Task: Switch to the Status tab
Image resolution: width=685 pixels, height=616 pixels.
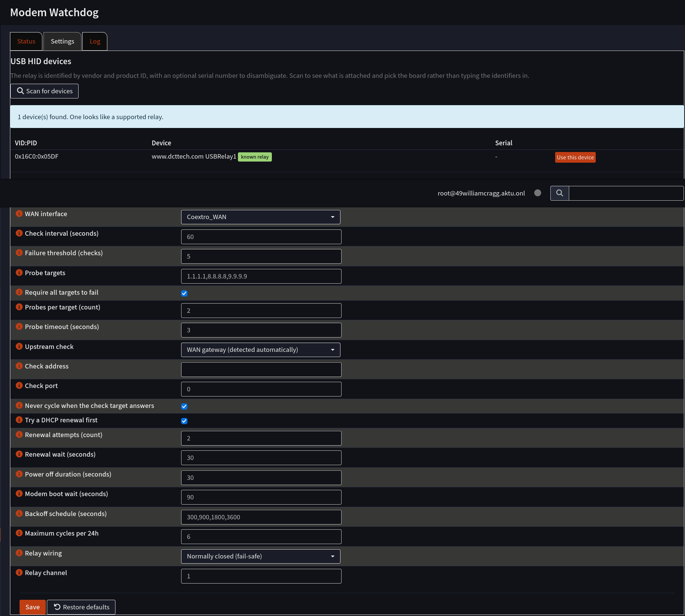Action: (x=26, y=42)
